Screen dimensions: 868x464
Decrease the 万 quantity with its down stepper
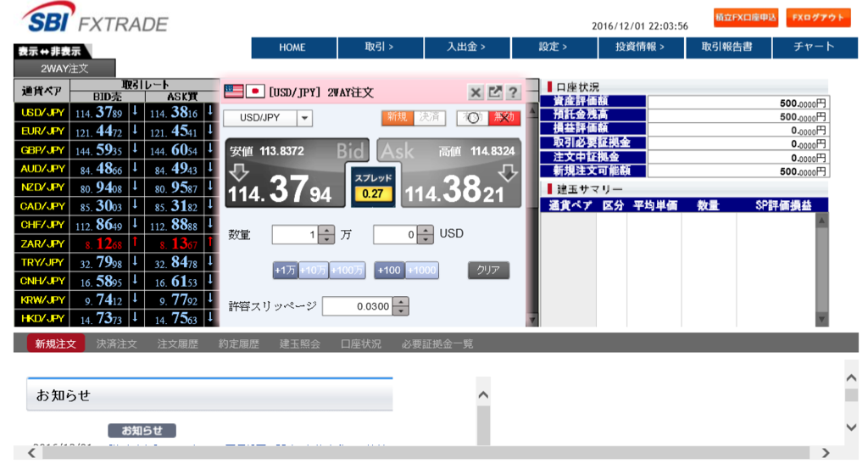326,239
